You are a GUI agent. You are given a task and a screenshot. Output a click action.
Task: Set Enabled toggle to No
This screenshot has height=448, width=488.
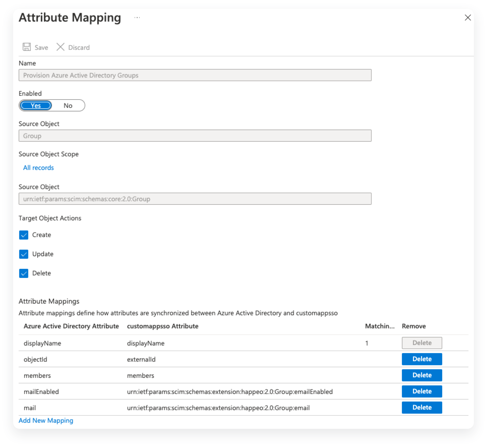68,106
